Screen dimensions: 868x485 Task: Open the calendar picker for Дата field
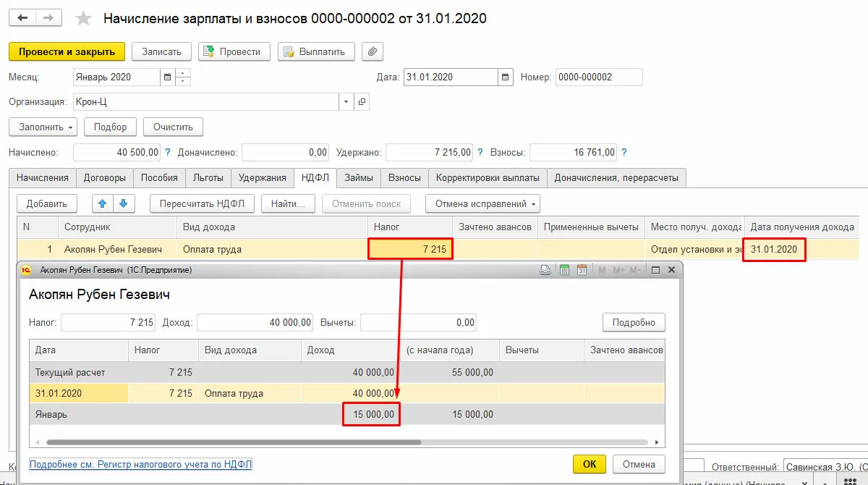pos(506,77)
